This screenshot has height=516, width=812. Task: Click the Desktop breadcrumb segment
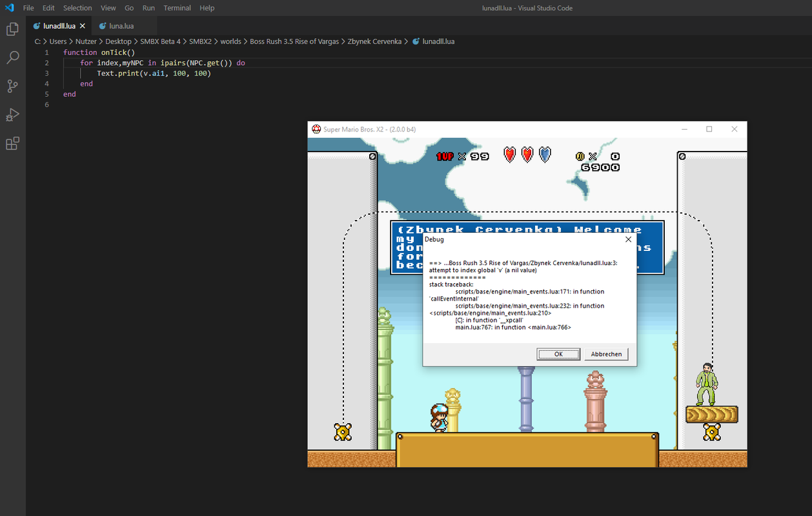pyautogui.click(x=119, y=41)
